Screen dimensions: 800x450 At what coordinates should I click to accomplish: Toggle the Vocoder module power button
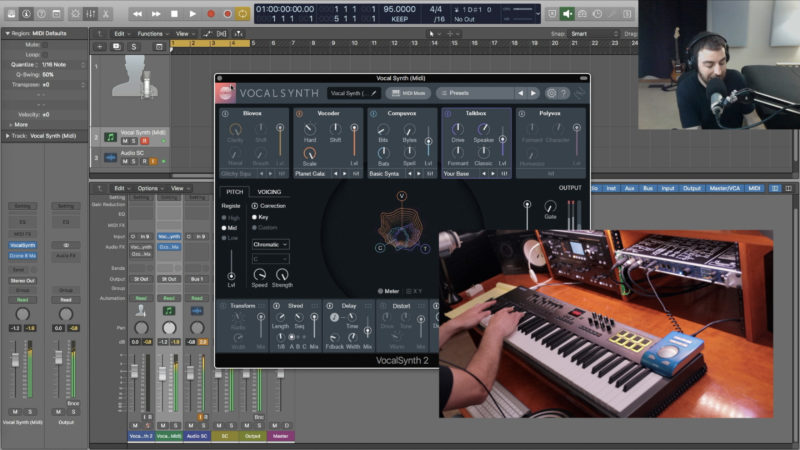tap(300, 113)
